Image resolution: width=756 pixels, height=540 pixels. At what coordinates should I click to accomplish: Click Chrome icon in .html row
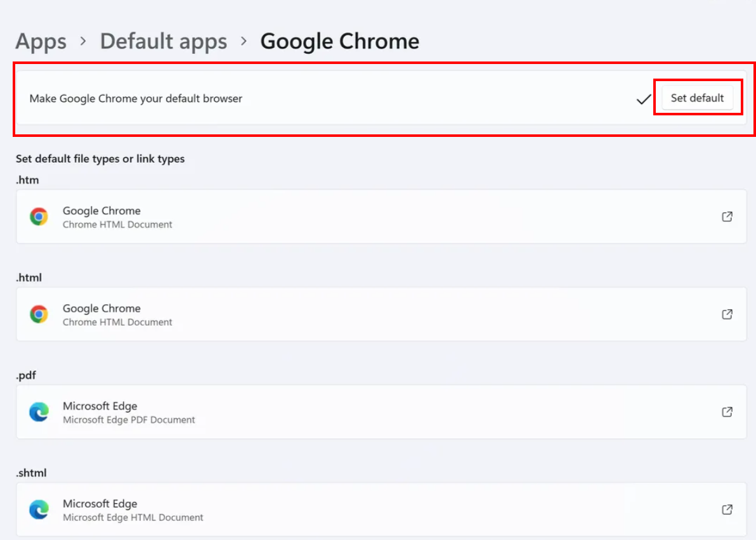click(x=39, y=314)
